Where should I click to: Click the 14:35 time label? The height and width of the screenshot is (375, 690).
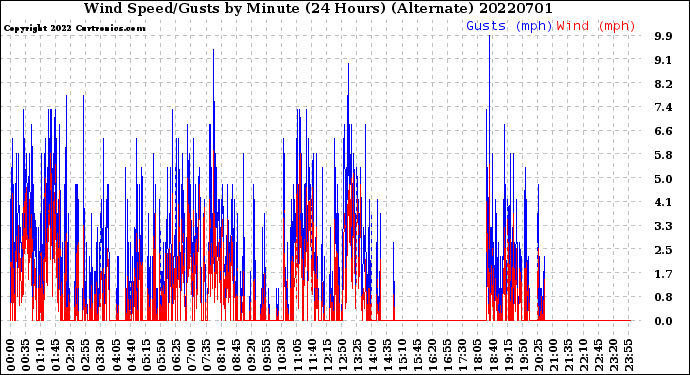(387, 355)
